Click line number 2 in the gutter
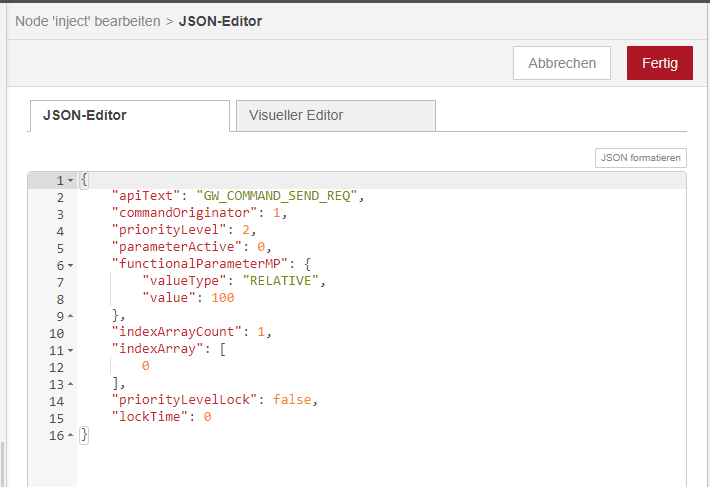Image resolution: width=710 pixels, height=487 pixels. [60, 198]
